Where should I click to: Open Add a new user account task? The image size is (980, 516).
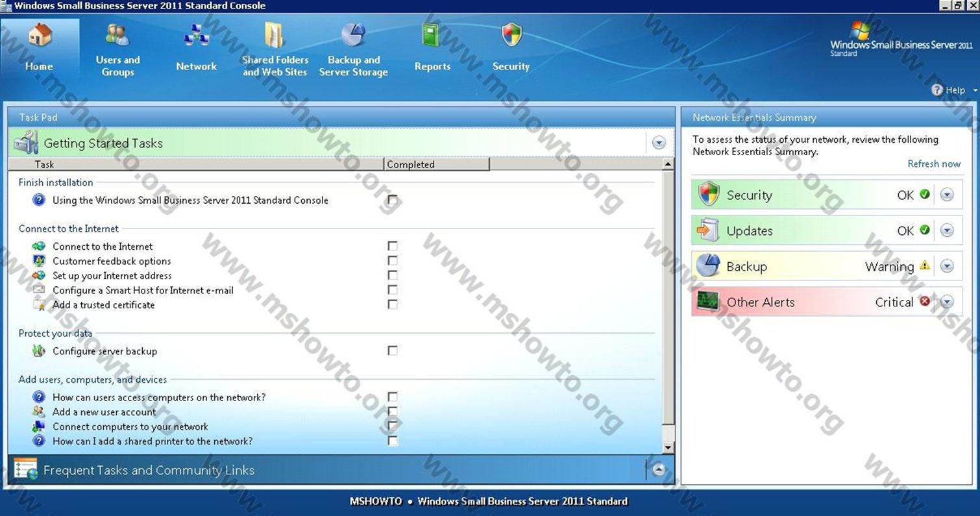click(x=104, y=412)
